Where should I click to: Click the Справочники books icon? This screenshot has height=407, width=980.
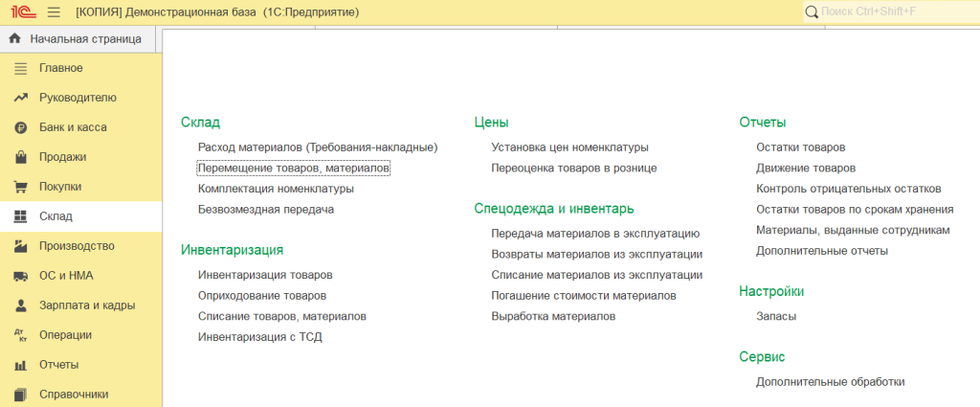[x=21, y=396]
